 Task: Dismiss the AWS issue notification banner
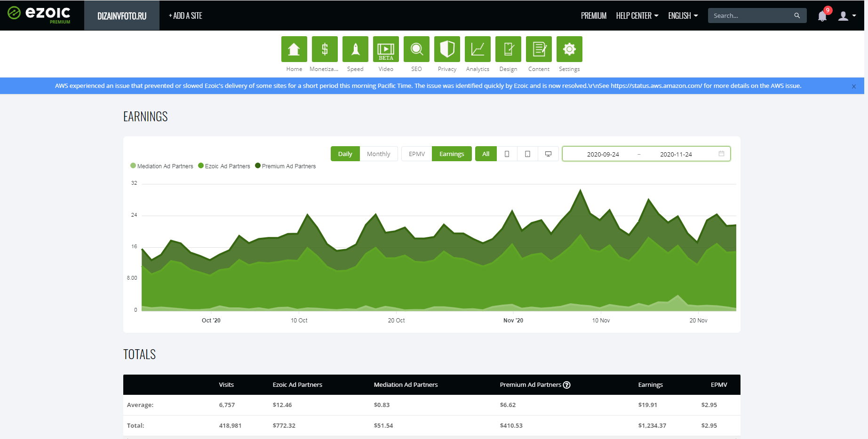pos(853,86)
